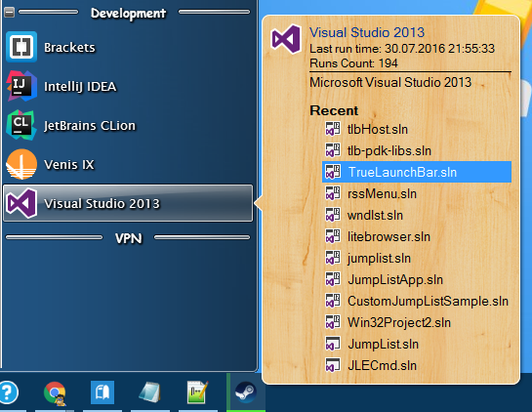
Task: Open IntelliJ IDEA from the menu
Action: pos(128,86)
